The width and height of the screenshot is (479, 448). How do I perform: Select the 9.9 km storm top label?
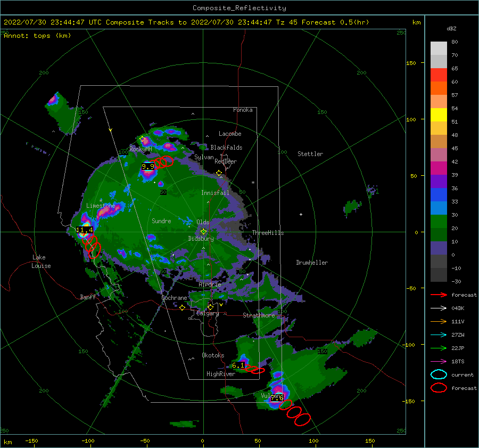(x=148, y=167)
